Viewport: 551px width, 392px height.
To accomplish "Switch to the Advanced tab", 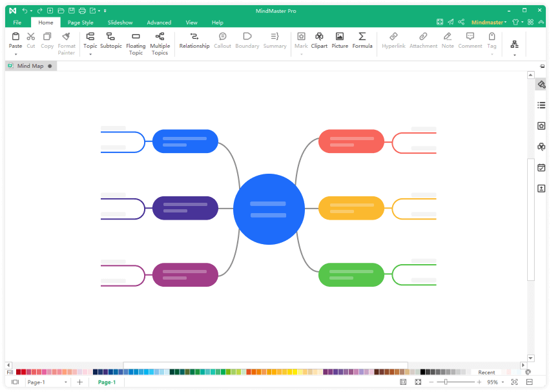I will coord(159,23).
